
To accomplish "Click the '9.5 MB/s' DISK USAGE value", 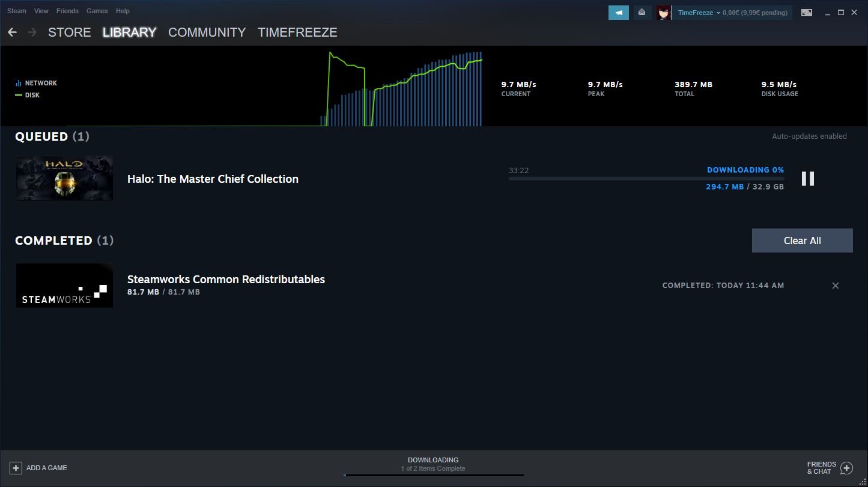I will pos(779,85).
